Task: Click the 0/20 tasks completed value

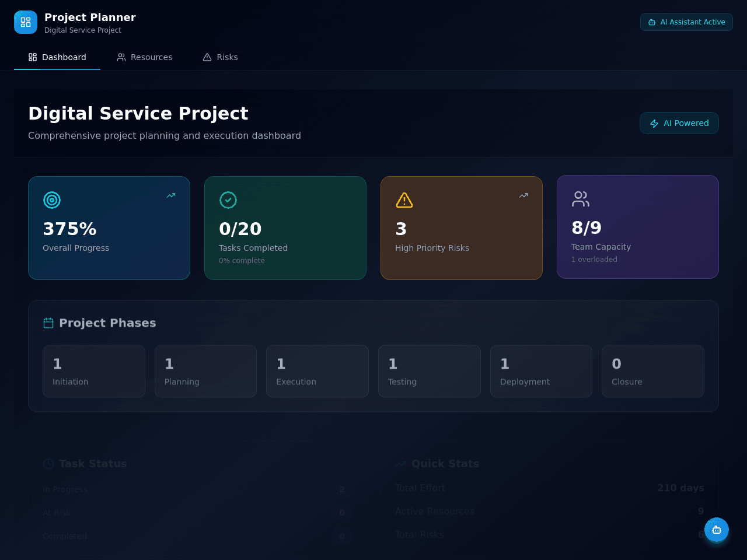Action: [240, 229]
